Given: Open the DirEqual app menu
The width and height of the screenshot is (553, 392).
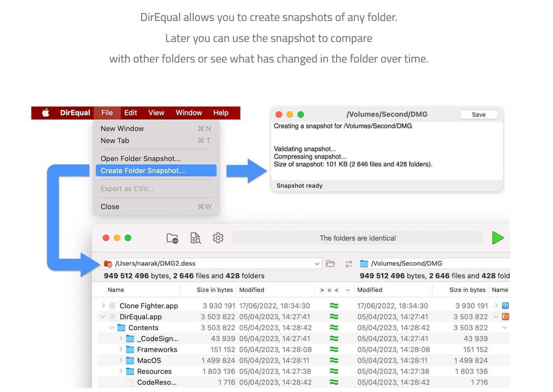Looking at the screenshot, I should pyautogui.click(x=75, y=113).
